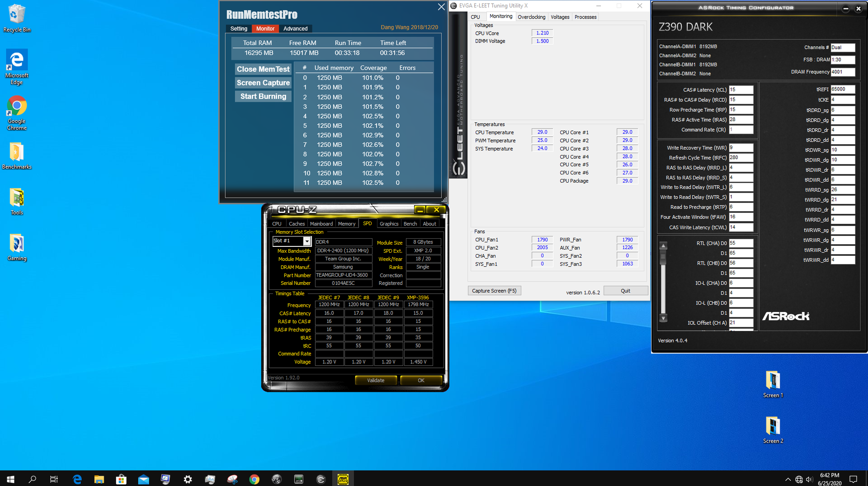
Task: Select the Monitor tab in RunMemtestPro
Action: (265, 28)
